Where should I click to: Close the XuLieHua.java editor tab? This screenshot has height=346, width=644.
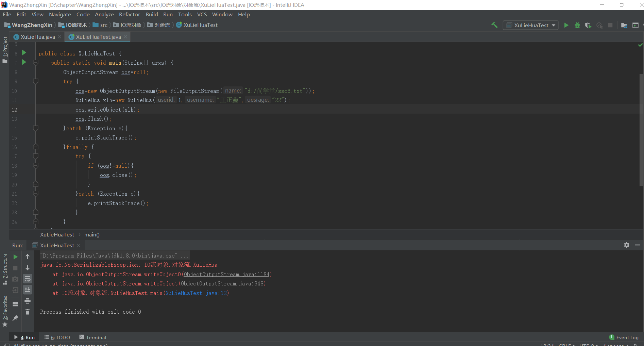(x=60, y=37)
